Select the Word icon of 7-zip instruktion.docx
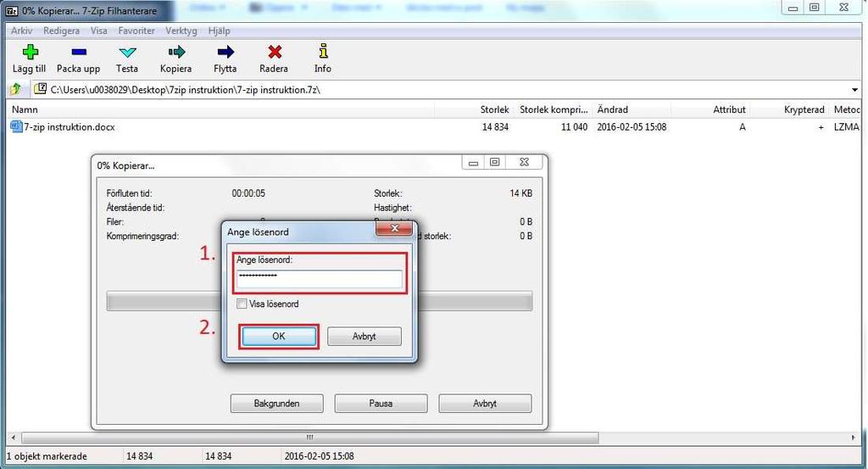Screen dimensions: 868x469 16,127
